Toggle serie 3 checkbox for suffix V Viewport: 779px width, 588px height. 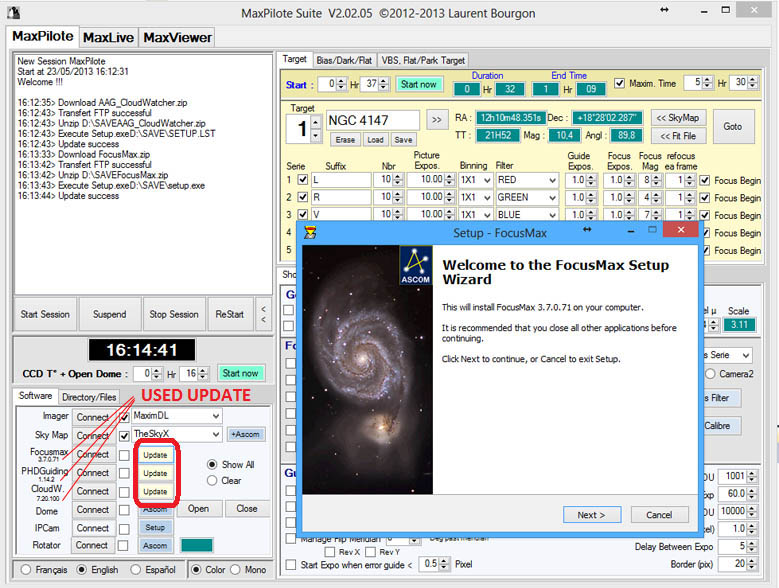tap(303, 215)
